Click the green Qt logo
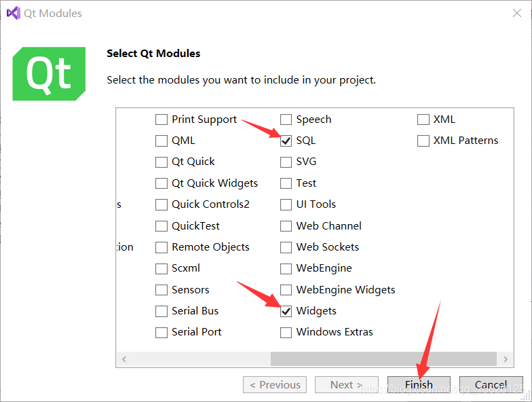The height and width of the screenshot is (402, 532). (49, 73)
